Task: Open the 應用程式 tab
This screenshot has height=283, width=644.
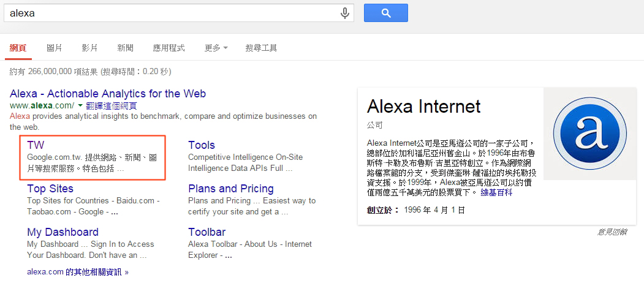Action: (169, 48)
